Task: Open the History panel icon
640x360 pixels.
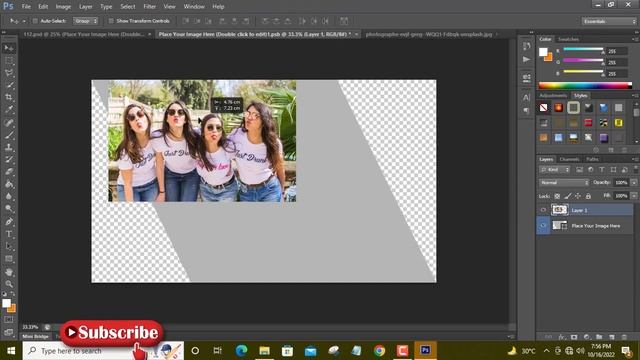Action: 527,46
